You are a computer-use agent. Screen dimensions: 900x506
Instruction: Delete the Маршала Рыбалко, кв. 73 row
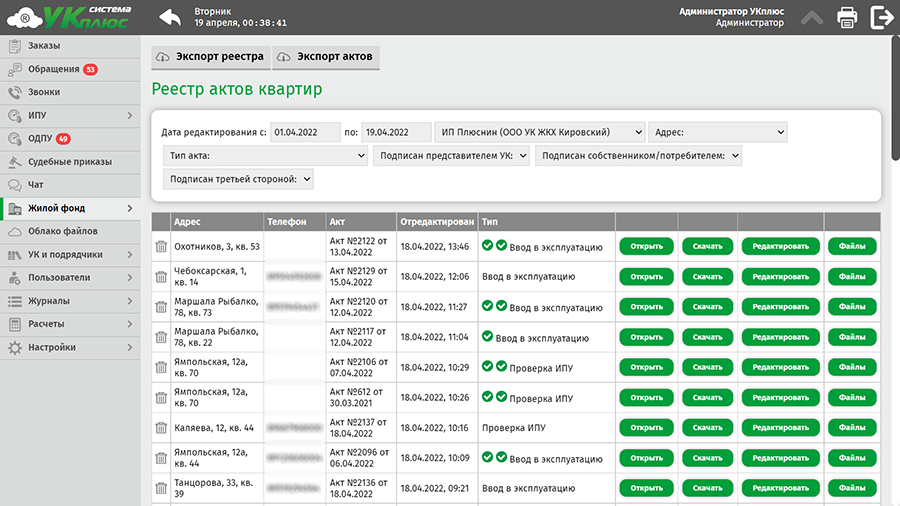pos(161,307)
